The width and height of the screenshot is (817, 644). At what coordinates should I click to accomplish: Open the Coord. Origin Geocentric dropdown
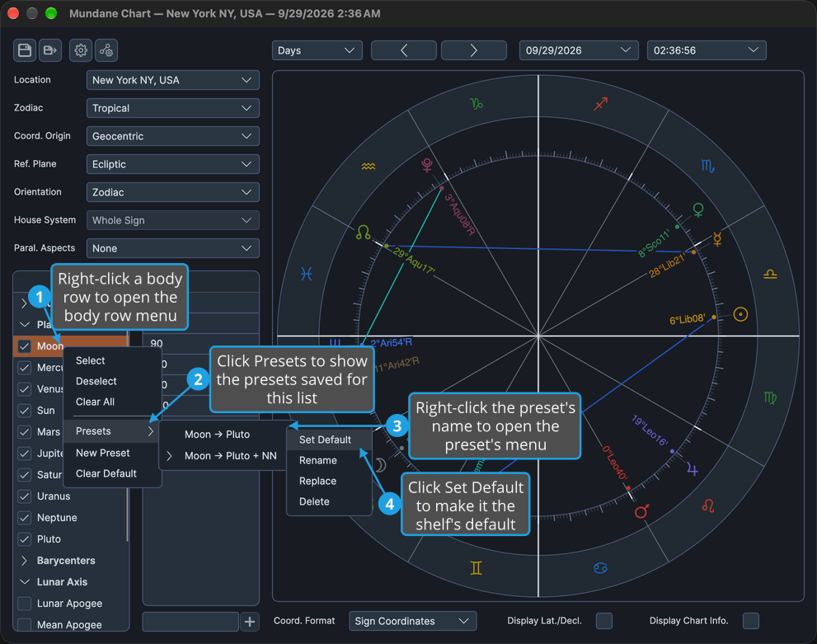(172, 137)
